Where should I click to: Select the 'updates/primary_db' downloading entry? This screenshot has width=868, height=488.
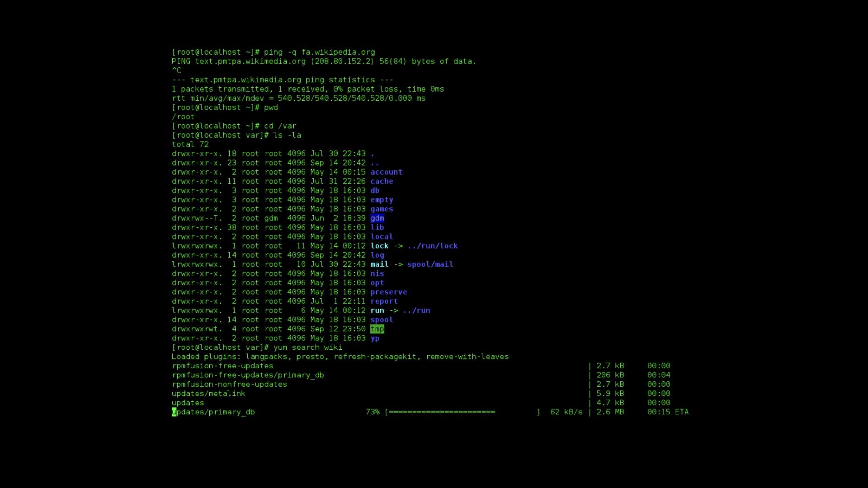[x=213, y=412]
